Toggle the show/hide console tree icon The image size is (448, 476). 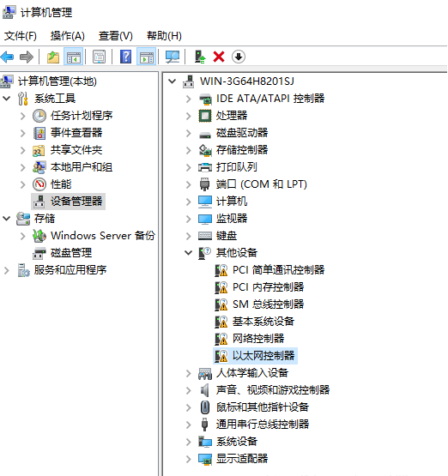(74, 57)
